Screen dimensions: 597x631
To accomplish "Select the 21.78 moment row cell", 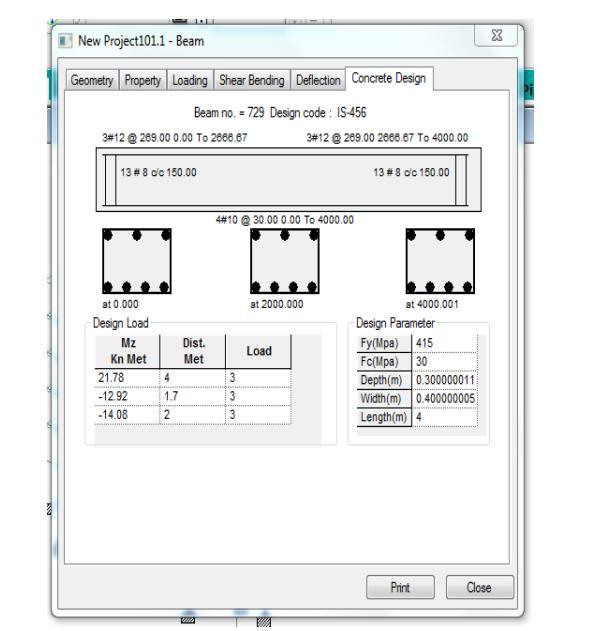I will (128, 377).
